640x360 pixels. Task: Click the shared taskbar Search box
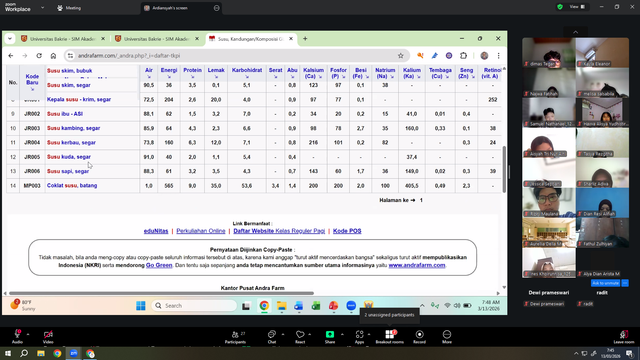tap(194, 306)
